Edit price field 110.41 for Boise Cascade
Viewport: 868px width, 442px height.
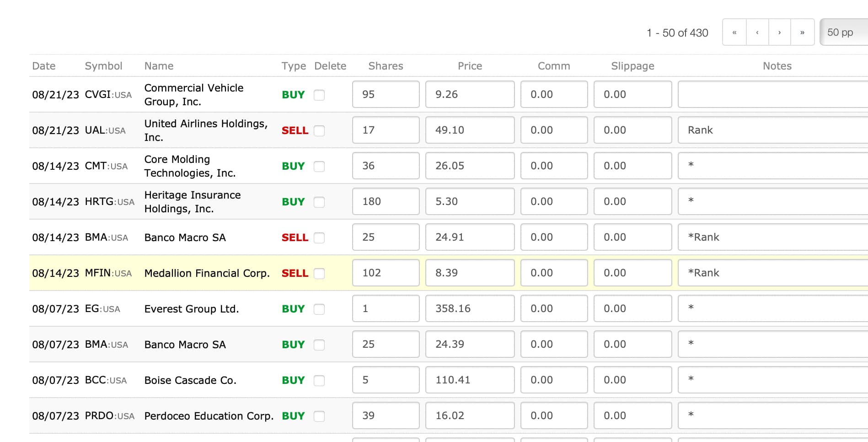[x=470, y=380]
